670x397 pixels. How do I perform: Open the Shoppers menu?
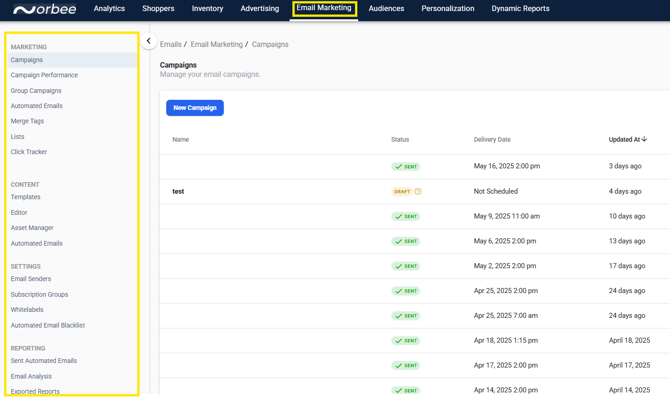pyautogui.click(x=158, y=9)
